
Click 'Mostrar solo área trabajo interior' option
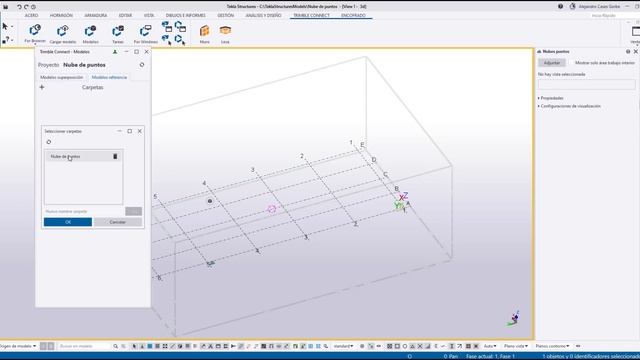[x=604, y=63]
